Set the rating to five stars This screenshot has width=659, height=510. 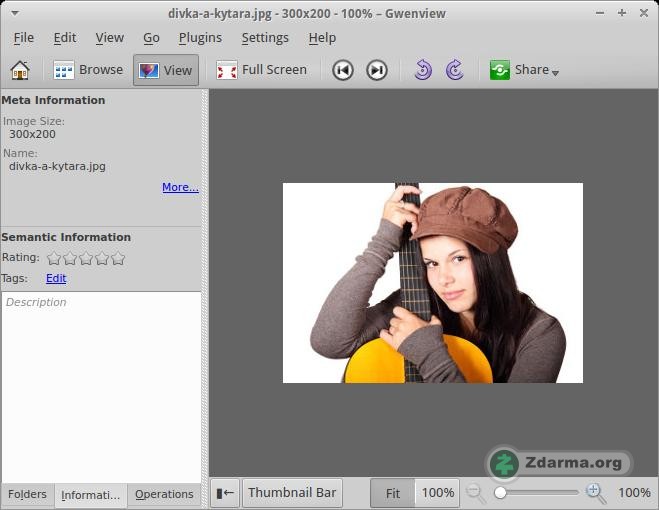118,258
